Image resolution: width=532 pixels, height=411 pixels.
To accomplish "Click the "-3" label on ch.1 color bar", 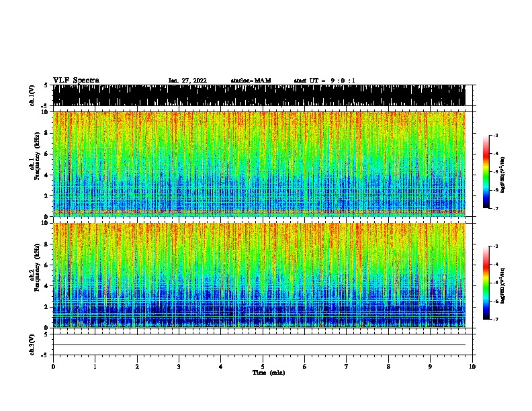I will [495, 135].
